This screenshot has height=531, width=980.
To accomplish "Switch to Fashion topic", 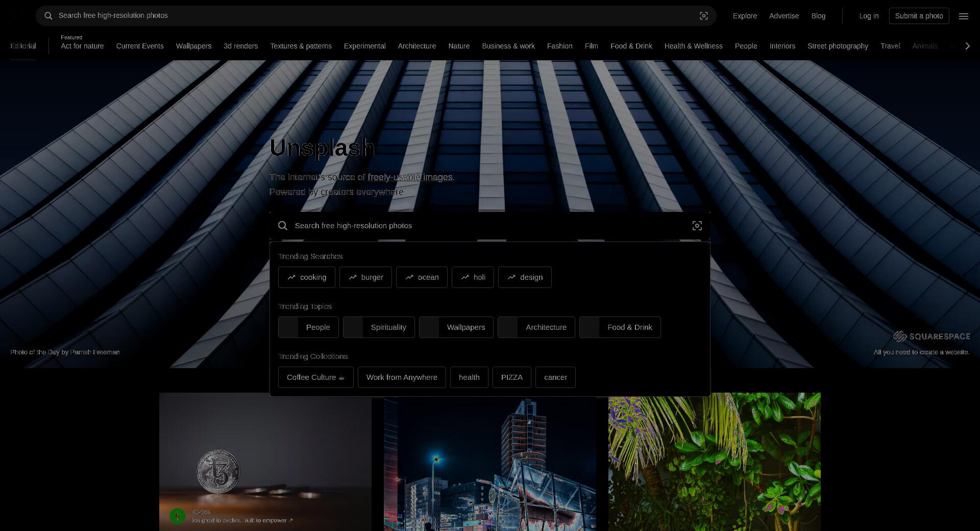I will [x=560, y=46].
